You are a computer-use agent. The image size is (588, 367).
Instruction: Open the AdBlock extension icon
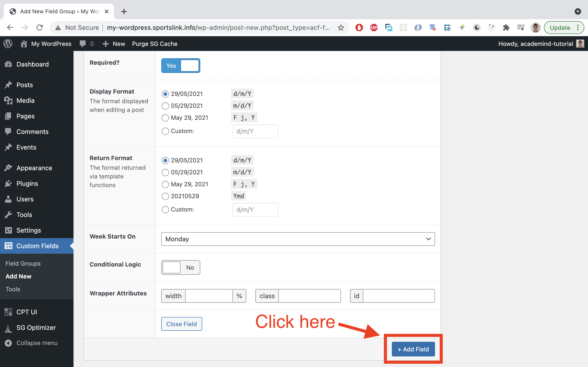(359, 28)
